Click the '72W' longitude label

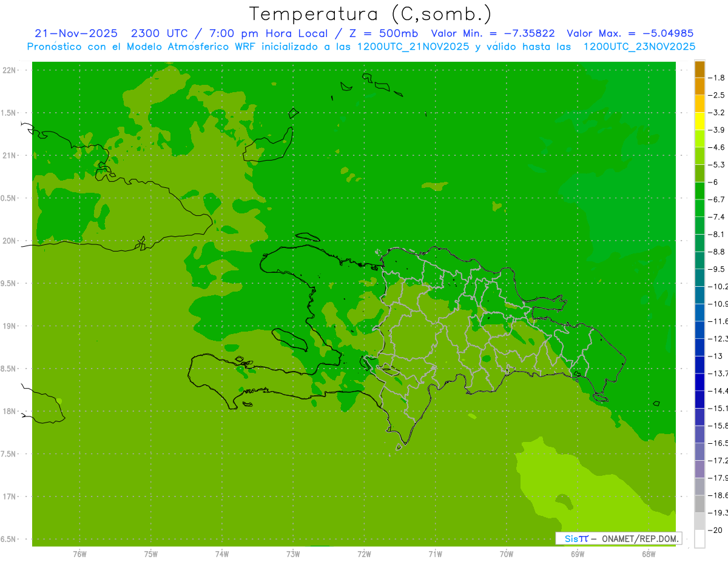tap(364, 554)
